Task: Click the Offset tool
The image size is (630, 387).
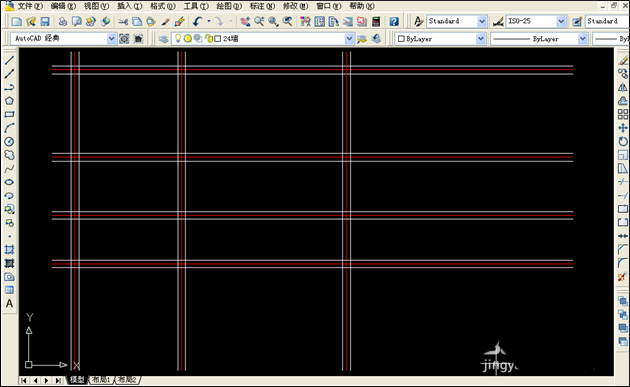Action: click(623, 101)
